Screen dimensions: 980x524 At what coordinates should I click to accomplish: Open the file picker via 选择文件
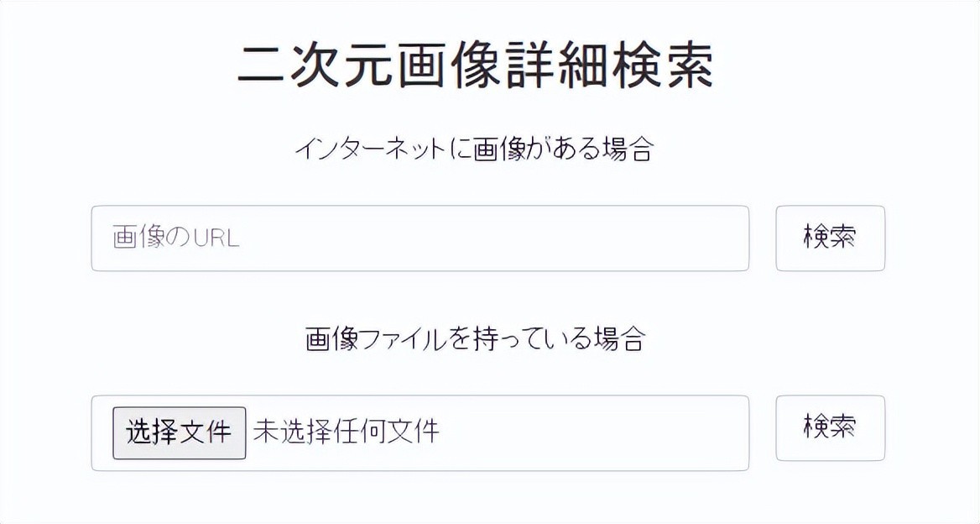179,432
